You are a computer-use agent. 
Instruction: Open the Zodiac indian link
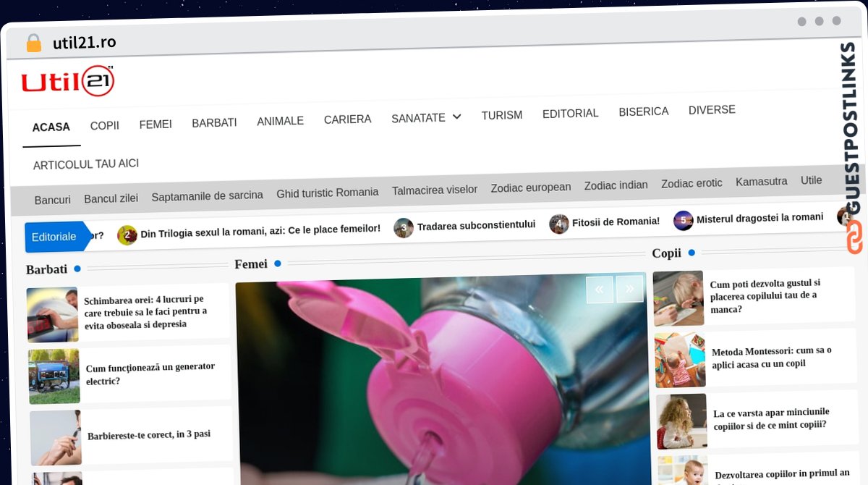click(x=616, y=185)
